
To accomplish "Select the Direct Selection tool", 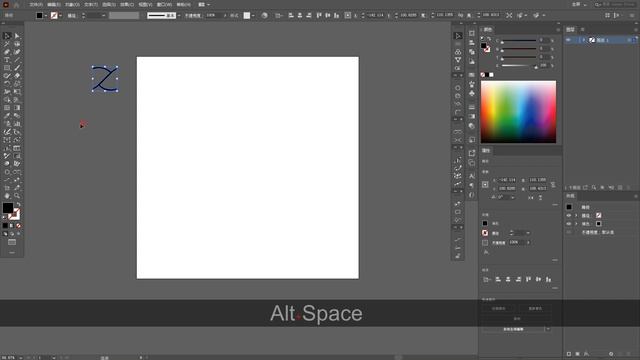I will tap(17, 36).
